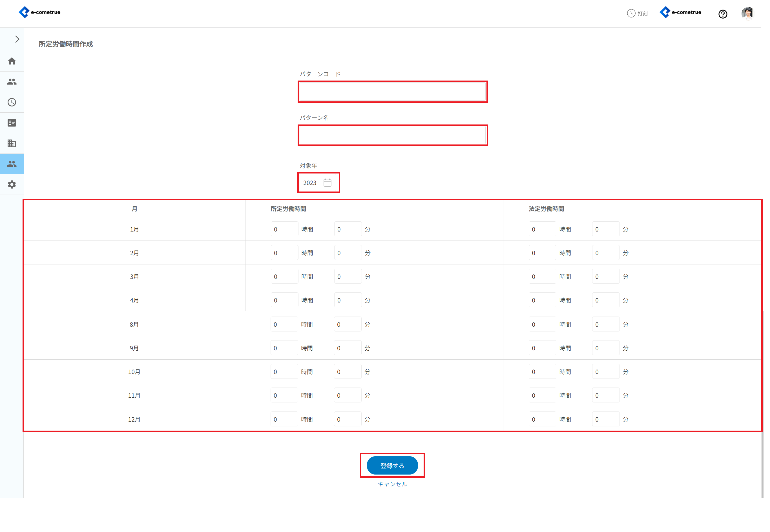Click the help question mark icon

point(723,14)
